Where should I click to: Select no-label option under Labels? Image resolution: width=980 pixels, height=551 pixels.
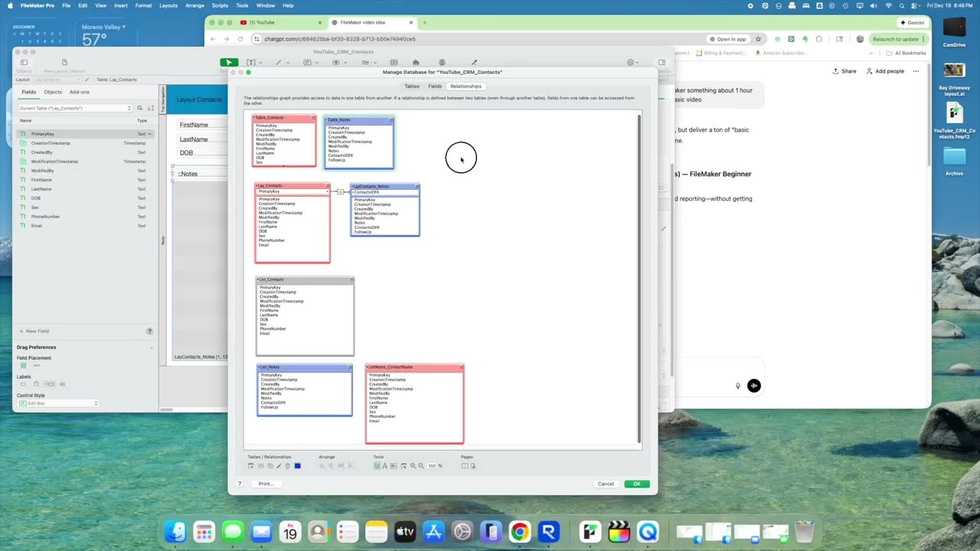coord(24,384)
